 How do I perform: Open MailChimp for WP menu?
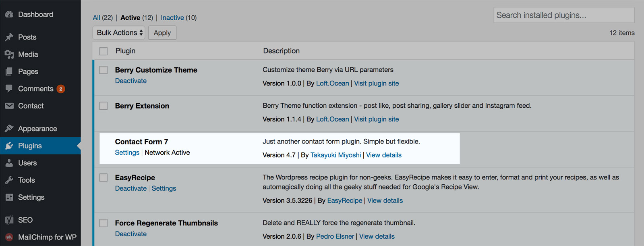[x=40, y=237]
